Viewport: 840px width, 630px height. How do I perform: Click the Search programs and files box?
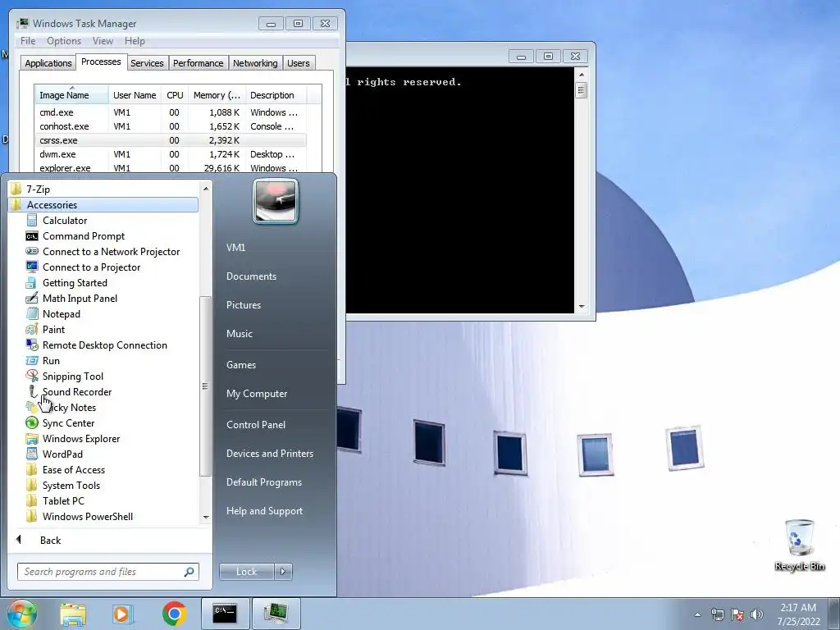point(107,572)
